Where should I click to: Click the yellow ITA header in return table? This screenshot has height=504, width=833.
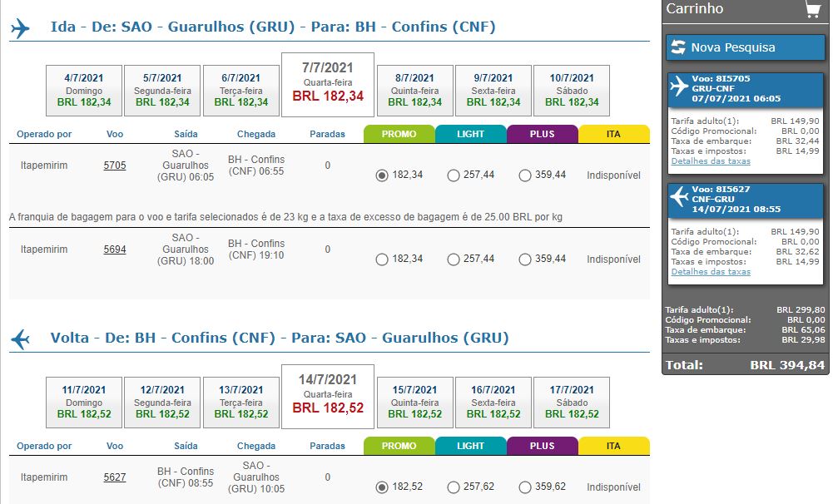point(613,446)
